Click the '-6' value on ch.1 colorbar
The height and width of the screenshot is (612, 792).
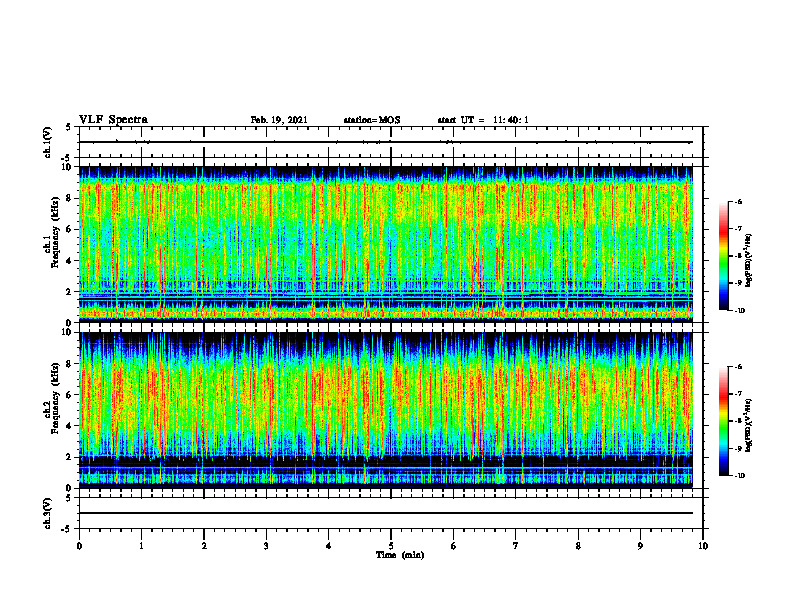[x=738, y=202]
